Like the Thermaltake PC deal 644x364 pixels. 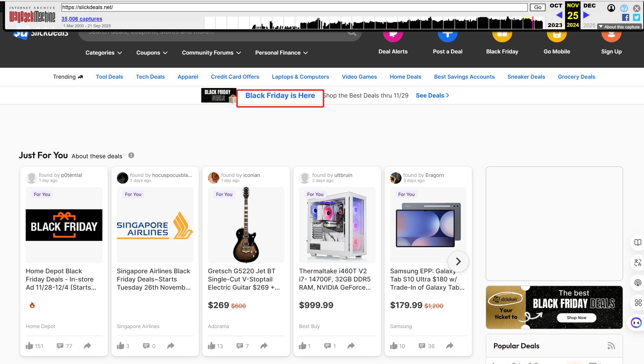[303, 346]
